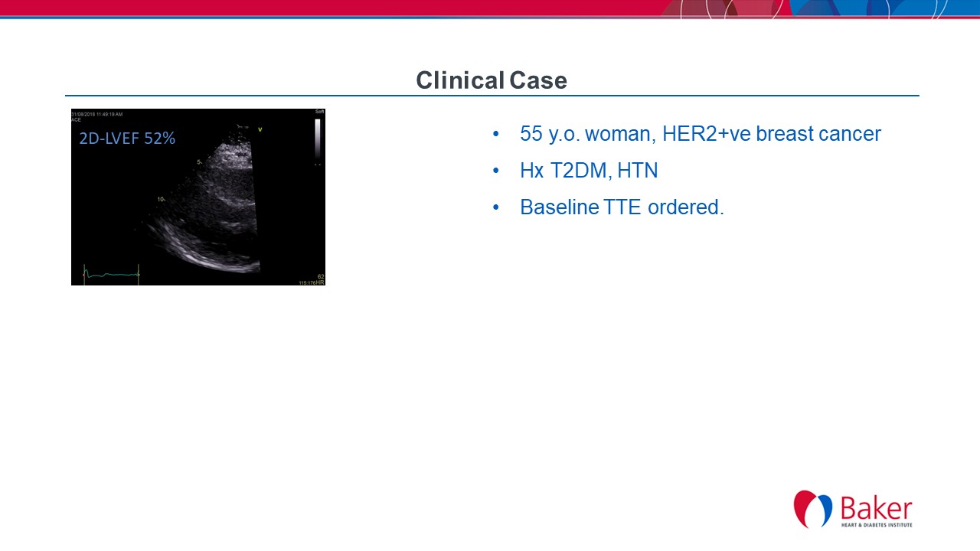The image size is (980, 551).
Task: Click the Baker heart logo icon
Action: tap(812, 510)
